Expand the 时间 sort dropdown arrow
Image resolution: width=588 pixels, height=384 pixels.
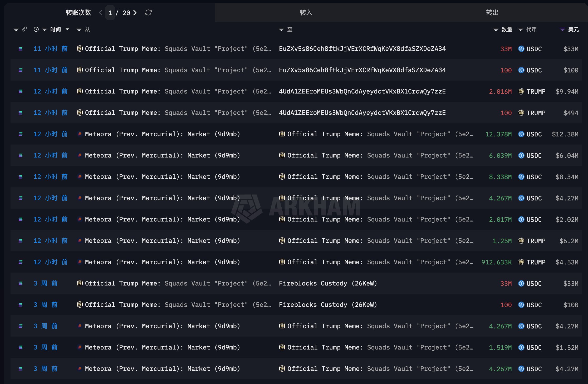coord(67,29)
